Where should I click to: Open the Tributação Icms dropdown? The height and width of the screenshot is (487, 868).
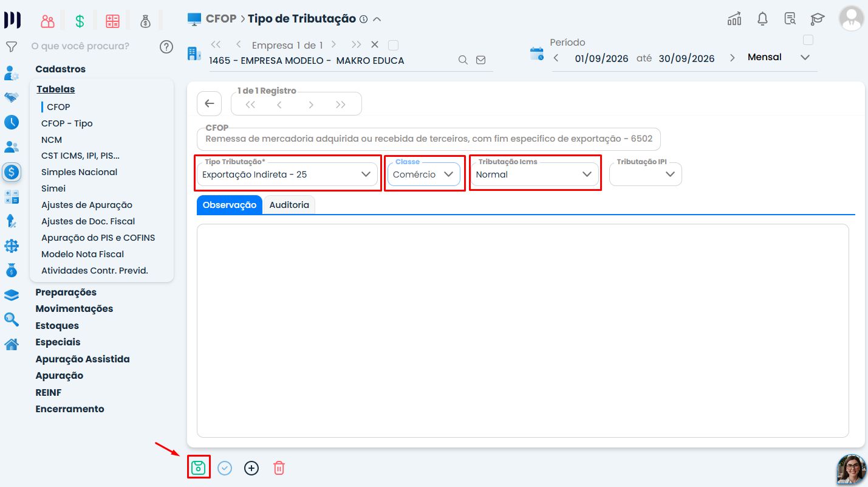(535, 174)
